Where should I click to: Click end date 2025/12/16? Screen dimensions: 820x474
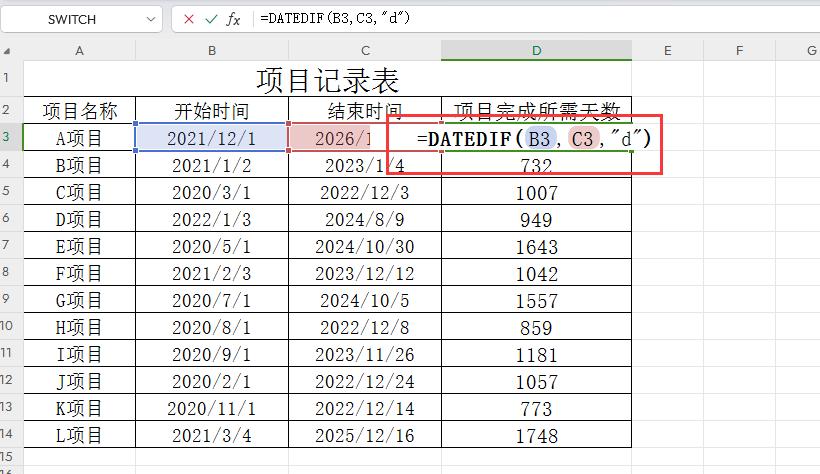tap(365, 435)
